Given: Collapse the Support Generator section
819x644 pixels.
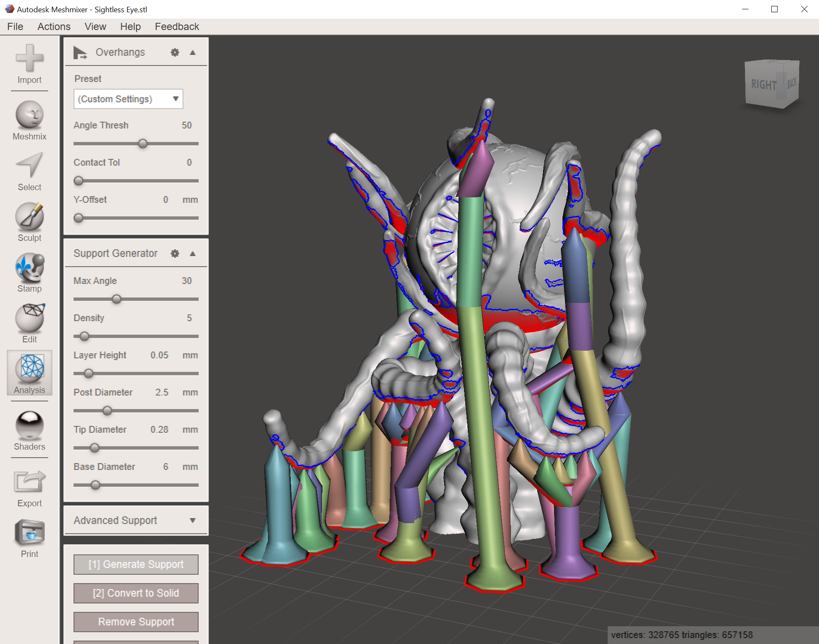Looking at the screenshot, I should (193, 254).
